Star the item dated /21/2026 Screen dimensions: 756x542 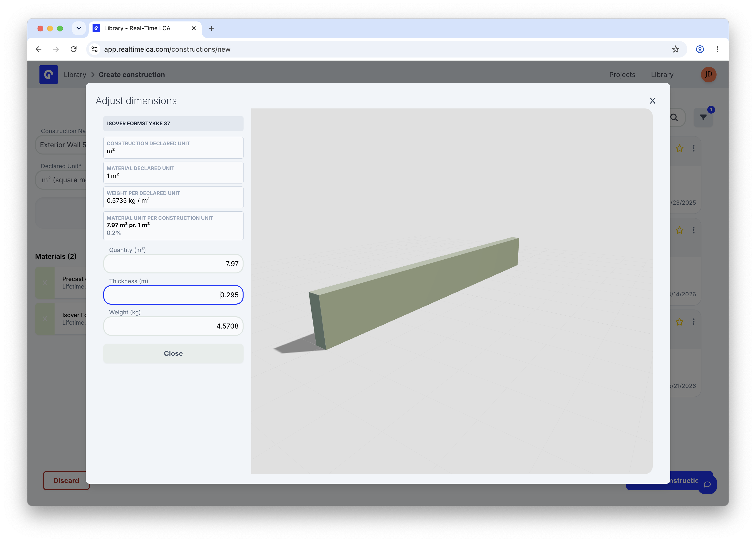click(x=679, y=322)
